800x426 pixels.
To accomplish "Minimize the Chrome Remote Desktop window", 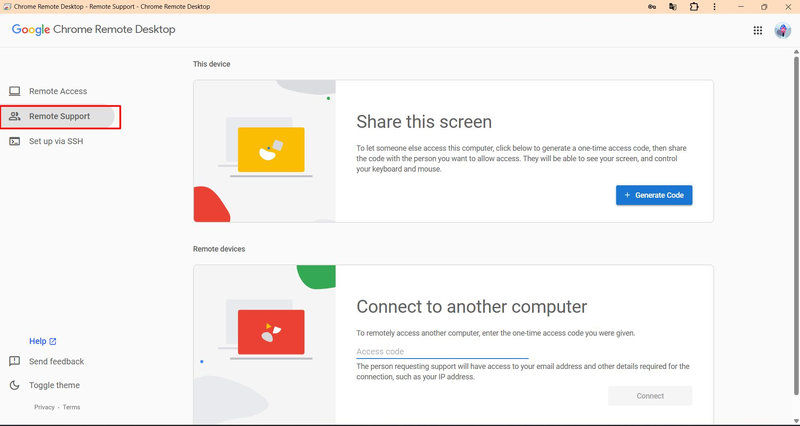I will coord(741,7).
